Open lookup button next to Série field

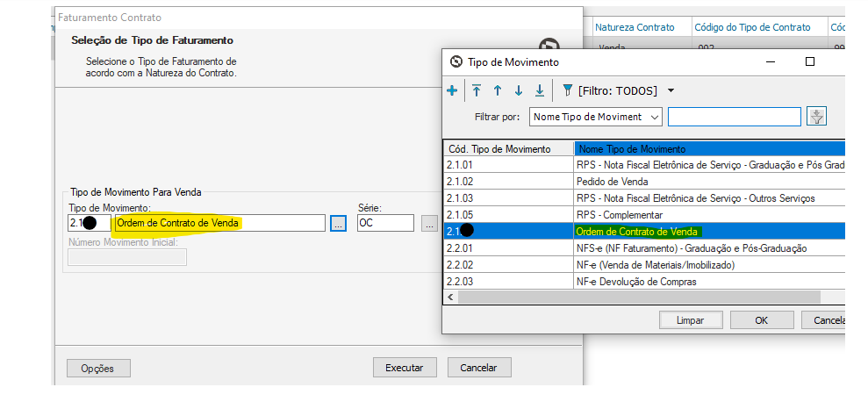pyautogui.click(x=429, y=223)
